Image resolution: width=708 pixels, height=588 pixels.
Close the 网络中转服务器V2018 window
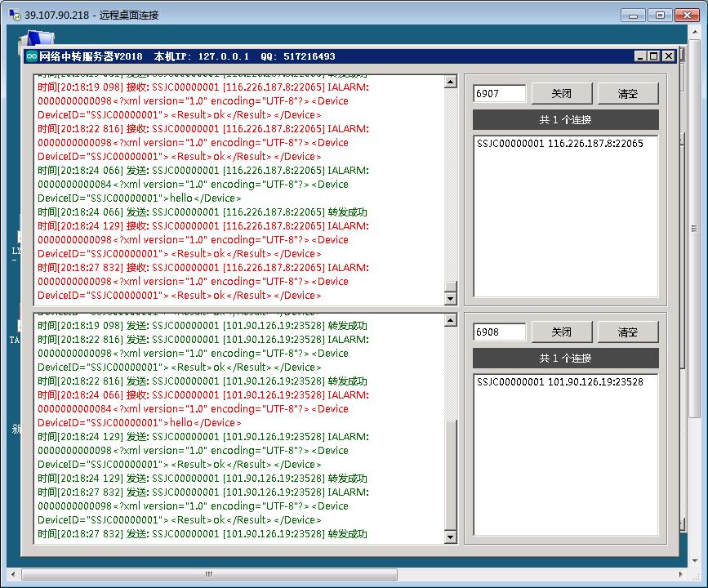(x=669, y=56)
